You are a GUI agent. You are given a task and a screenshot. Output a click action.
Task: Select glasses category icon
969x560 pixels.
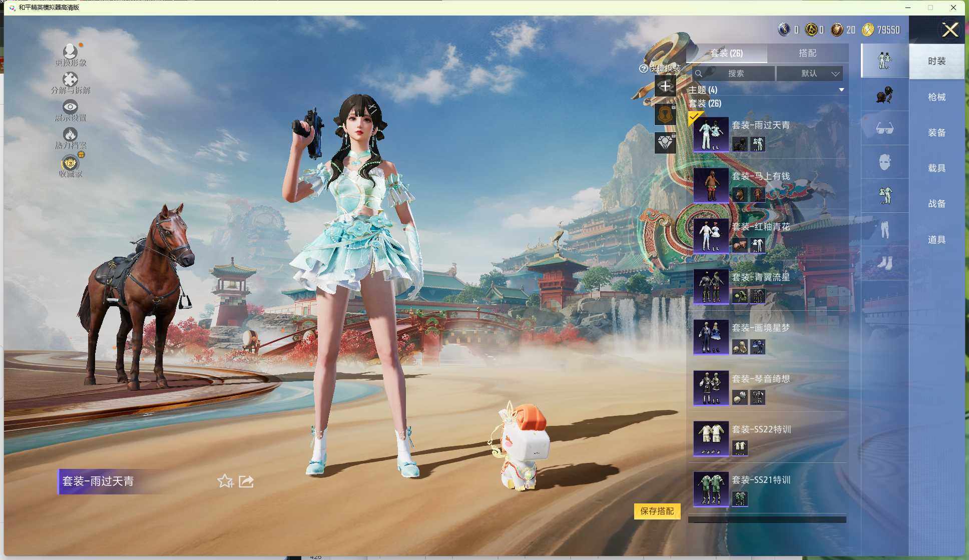point(884,129)
